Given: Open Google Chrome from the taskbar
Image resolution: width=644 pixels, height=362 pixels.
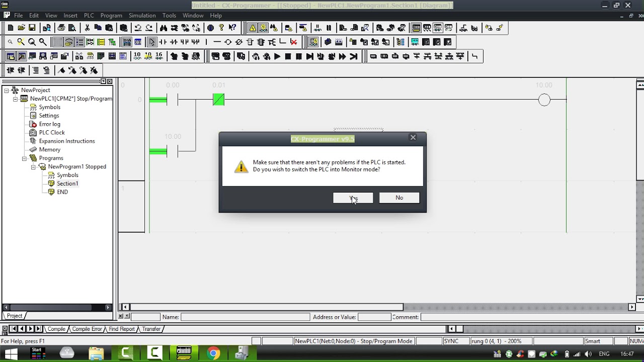Looking at the screenshot, I should [x=213, y=354].
